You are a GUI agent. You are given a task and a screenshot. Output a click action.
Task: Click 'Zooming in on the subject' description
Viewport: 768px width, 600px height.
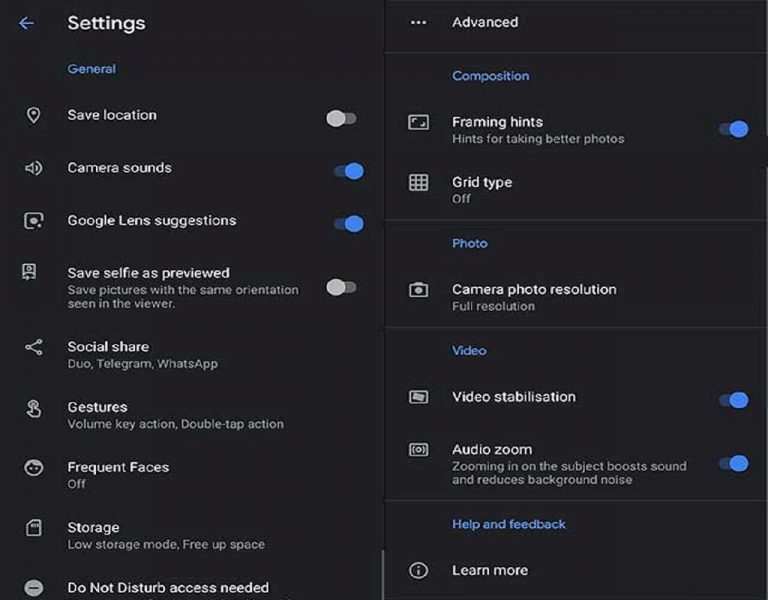[x=569, y=473]
